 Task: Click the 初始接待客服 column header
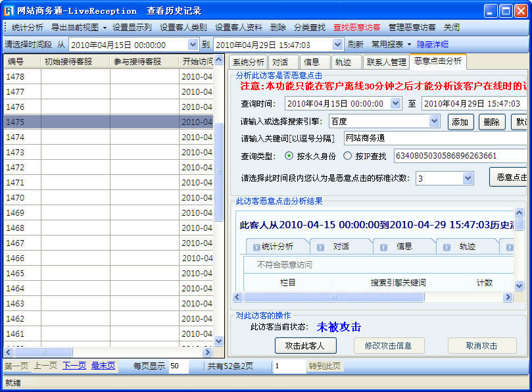point(76,61)
